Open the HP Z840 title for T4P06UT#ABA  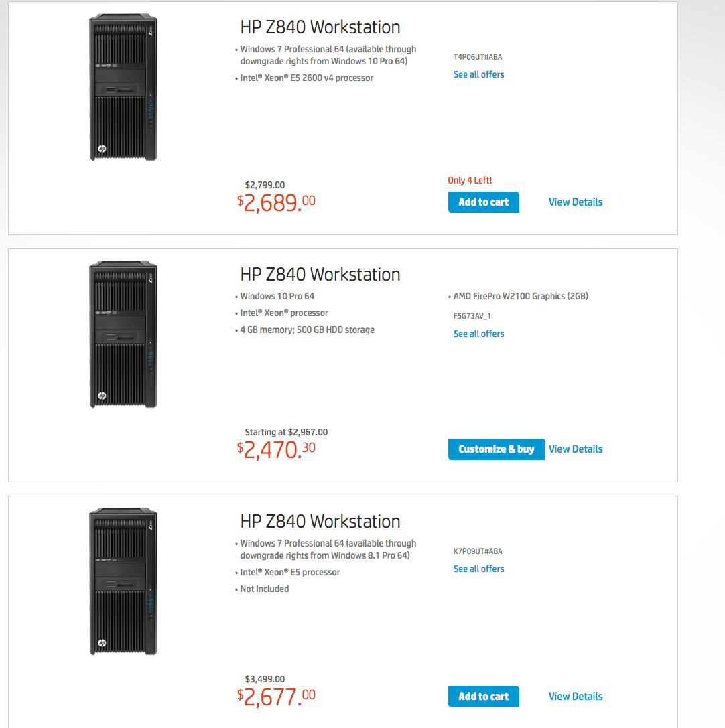tap(320, 27)
